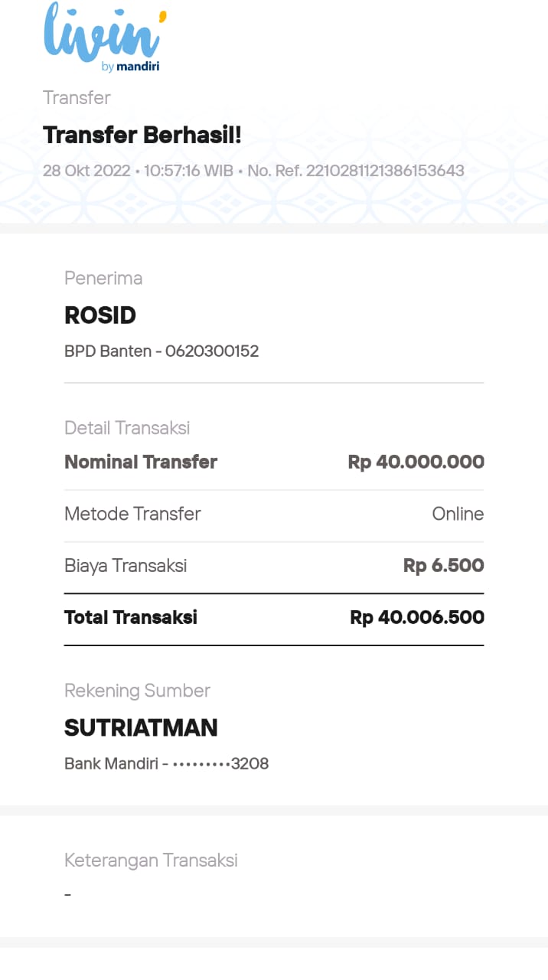The image size is (548, 980).
Task: Select the Rp 6.500 transaction fee
Action: [443, 566]
